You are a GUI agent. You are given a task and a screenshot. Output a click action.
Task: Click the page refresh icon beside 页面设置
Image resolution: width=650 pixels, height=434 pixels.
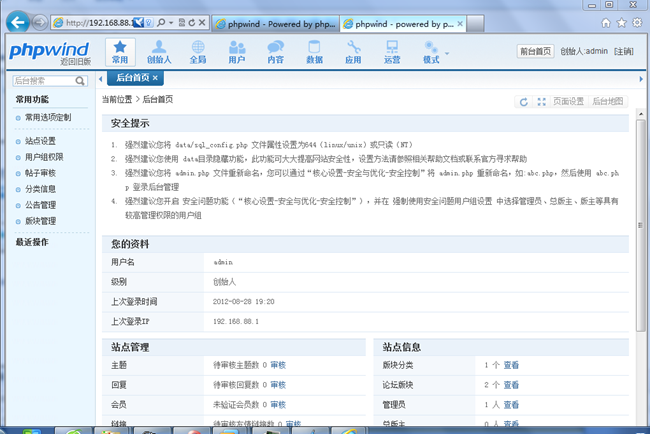pyautogui.click(x=524, y=102)
